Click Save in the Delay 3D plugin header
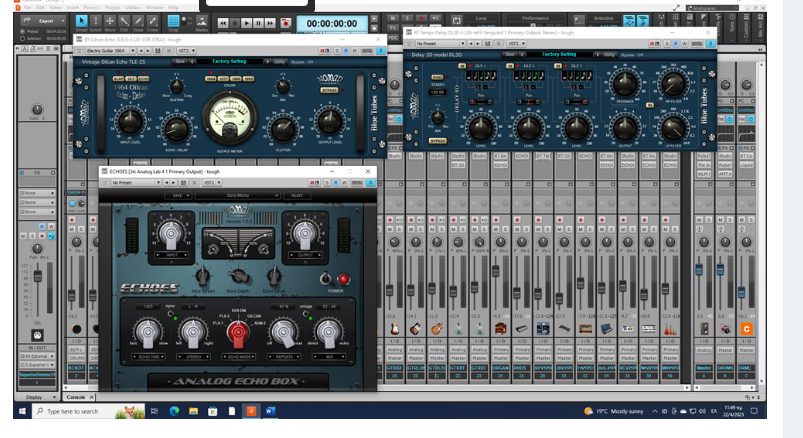The height and width of the screenshot is (438, 803). coord(510,54)
